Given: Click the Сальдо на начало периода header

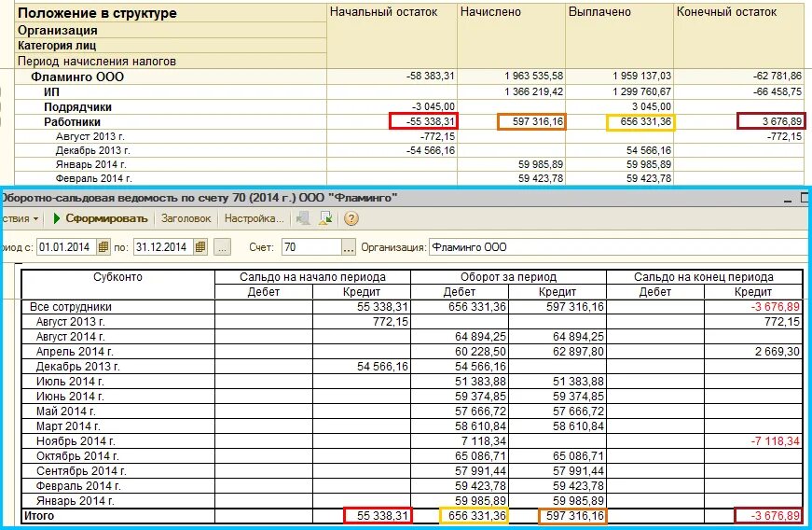Looking at the screenshot, I should pos(312,277).
